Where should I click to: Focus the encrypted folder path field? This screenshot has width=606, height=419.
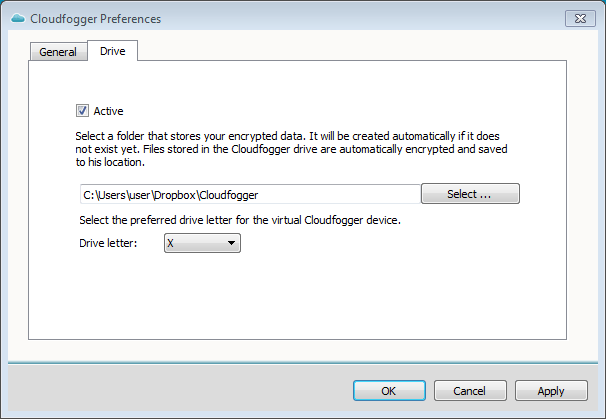coord(250,194)
